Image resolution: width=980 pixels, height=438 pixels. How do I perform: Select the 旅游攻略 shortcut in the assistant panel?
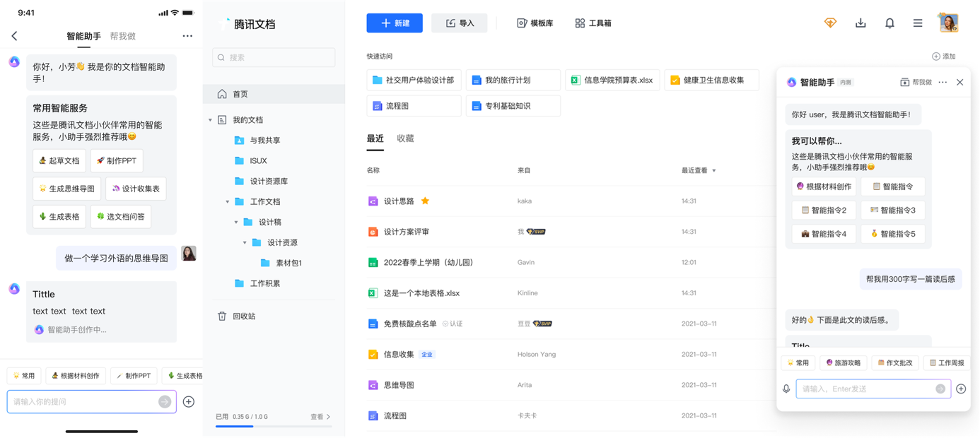(841, 362)
